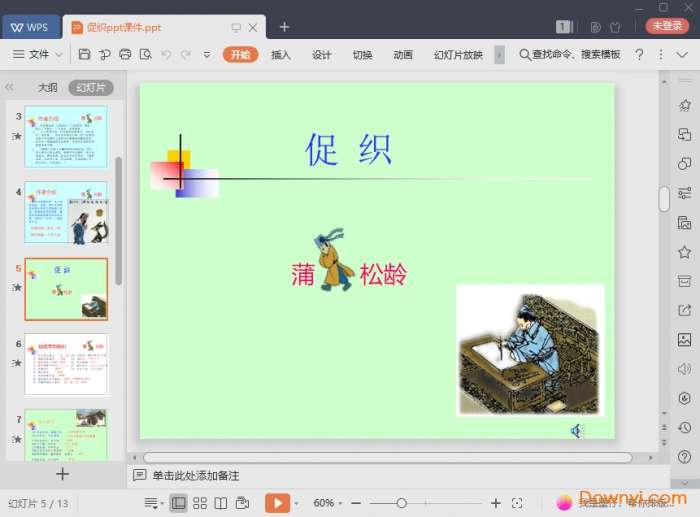Screen dimensions: 700x517
Task: Click the WPS home tab
Action: pyautogui.click(x=29, y=27)
